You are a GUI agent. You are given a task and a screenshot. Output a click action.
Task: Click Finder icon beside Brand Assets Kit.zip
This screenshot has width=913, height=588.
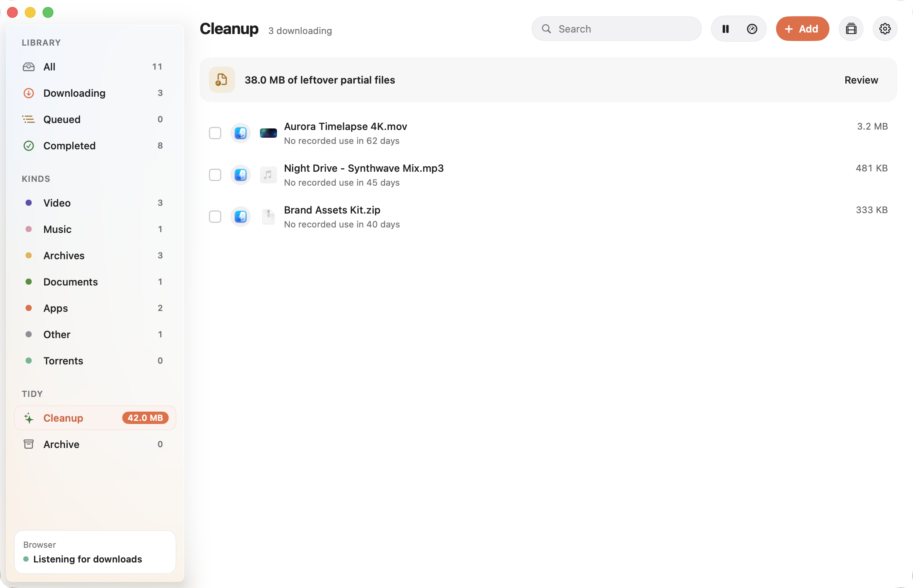pyautogui.click(x=241, y=217)
